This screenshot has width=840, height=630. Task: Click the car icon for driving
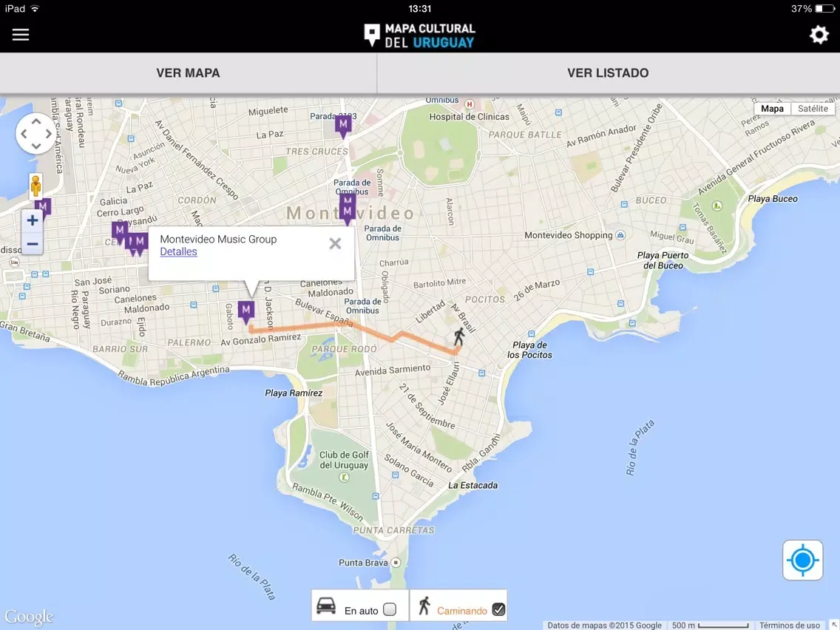(325, 606)
